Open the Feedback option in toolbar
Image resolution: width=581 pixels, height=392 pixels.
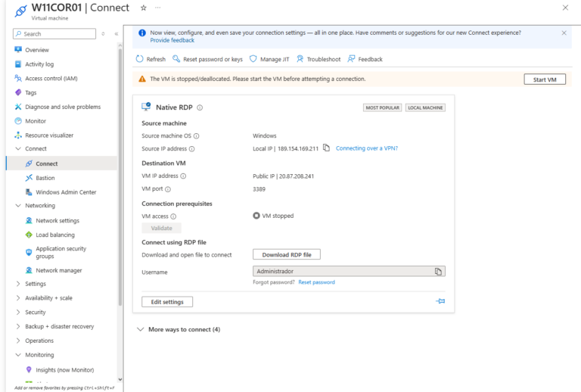click(365, 59)
